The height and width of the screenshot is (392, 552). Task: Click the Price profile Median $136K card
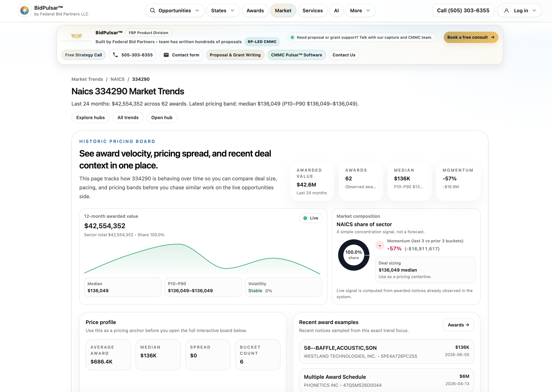[158, 355]
